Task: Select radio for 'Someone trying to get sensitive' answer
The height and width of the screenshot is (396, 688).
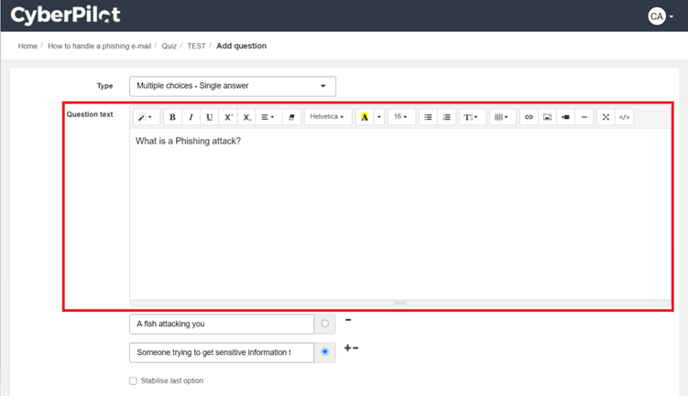Action: (325, 352)
